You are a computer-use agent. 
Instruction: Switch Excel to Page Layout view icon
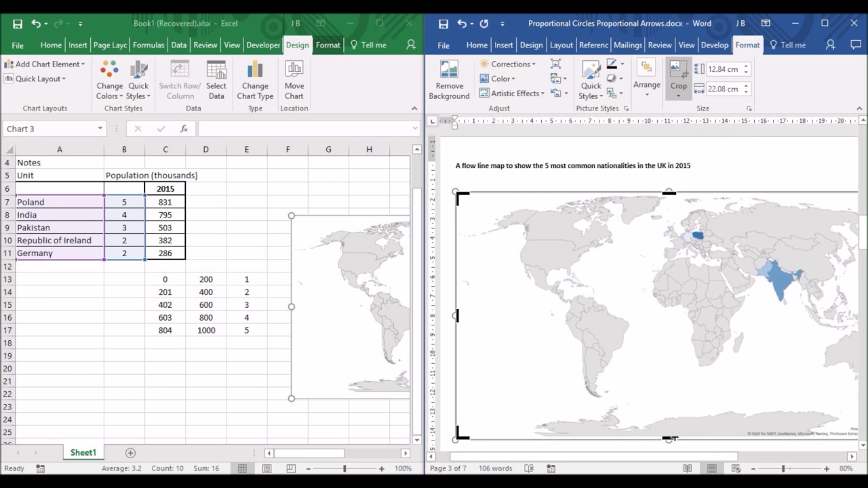point(267,468)
